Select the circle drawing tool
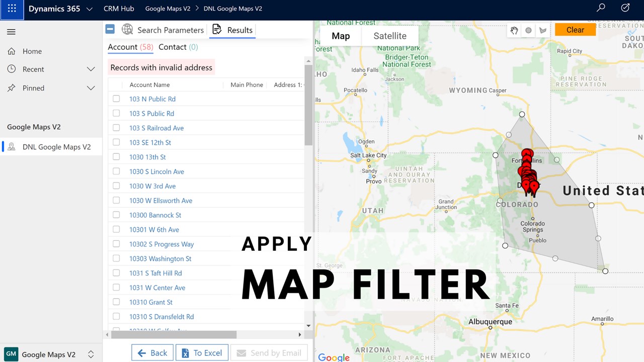Screen dimensions: 644x362 pos(528,30)
